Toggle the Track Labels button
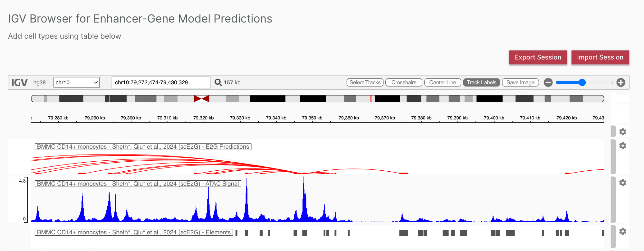This screenshot has height=251, width=644. tap(481, 83)
